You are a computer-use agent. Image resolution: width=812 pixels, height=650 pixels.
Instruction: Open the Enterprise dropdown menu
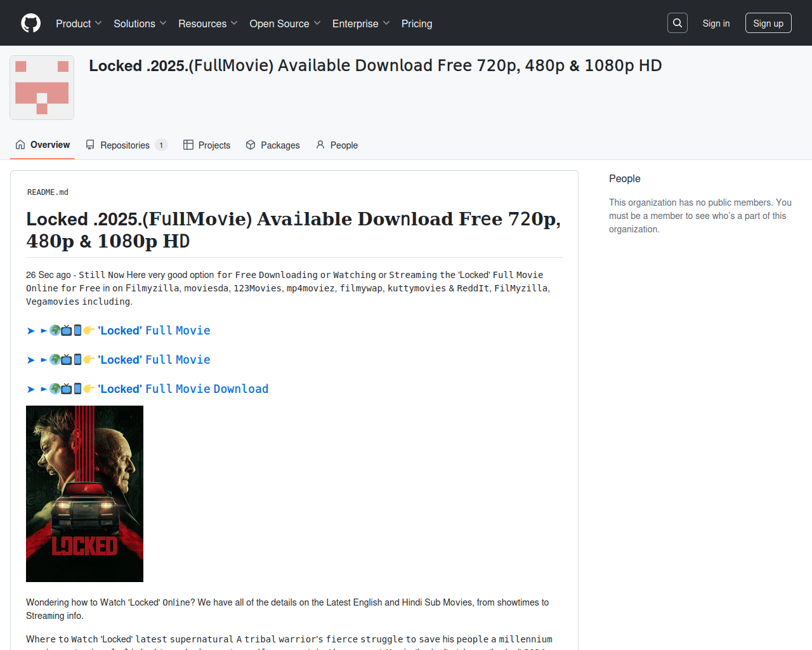[361, 23]
